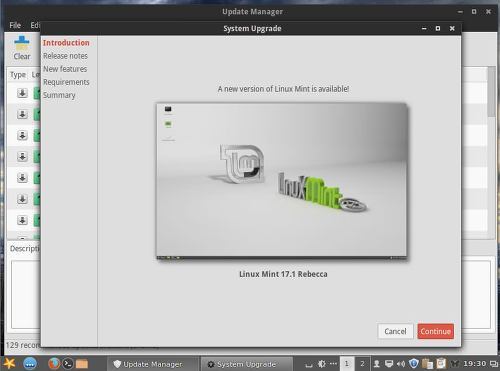
Task: Launch Firefox from the taskbar
Action: click(54, 364)
